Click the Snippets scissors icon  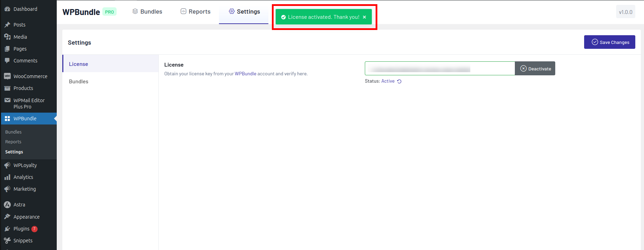click(7, 241)
